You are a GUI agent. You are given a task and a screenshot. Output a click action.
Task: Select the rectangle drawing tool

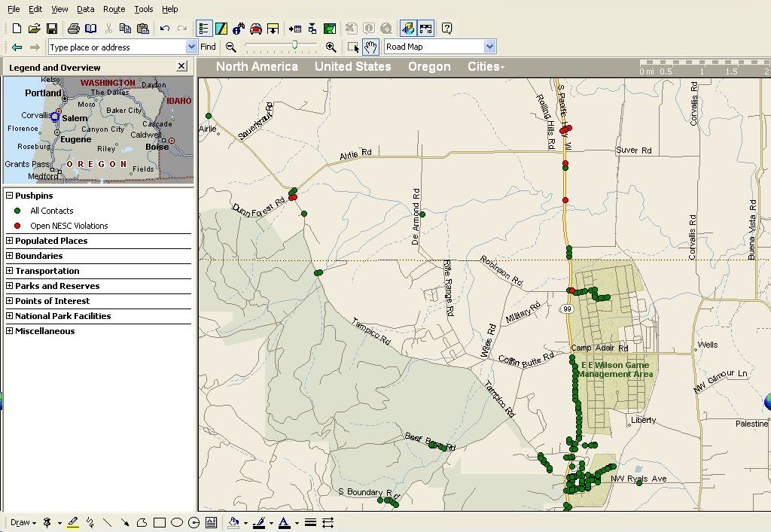pyautogui.click(x=159, y=522)
